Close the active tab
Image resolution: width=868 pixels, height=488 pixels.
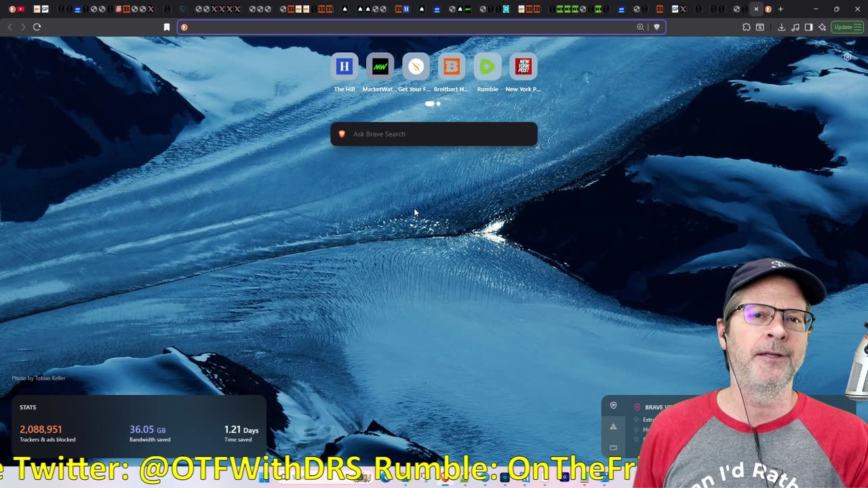[756, 9]
